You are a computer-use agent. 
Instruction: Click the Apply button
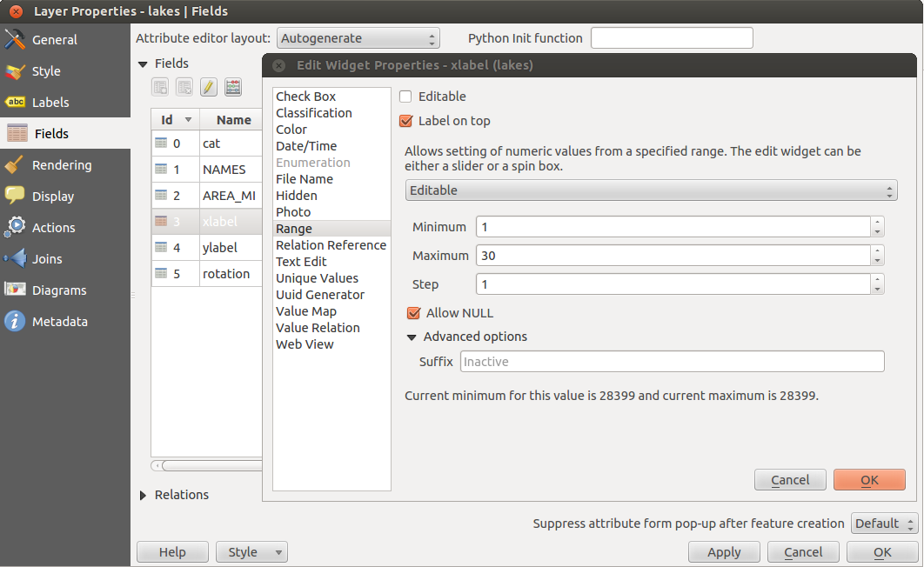click(x=724, y=552)
